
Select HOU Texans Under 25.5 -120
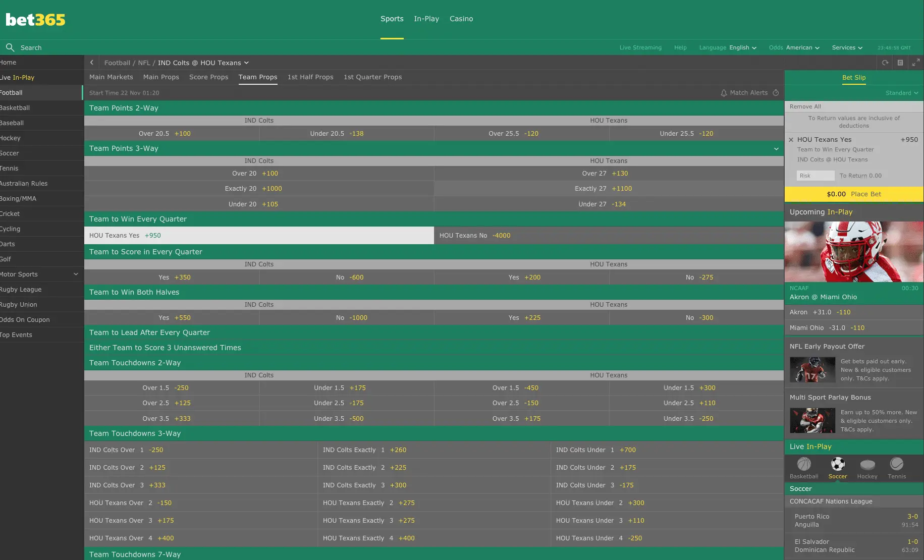[696, 134]
